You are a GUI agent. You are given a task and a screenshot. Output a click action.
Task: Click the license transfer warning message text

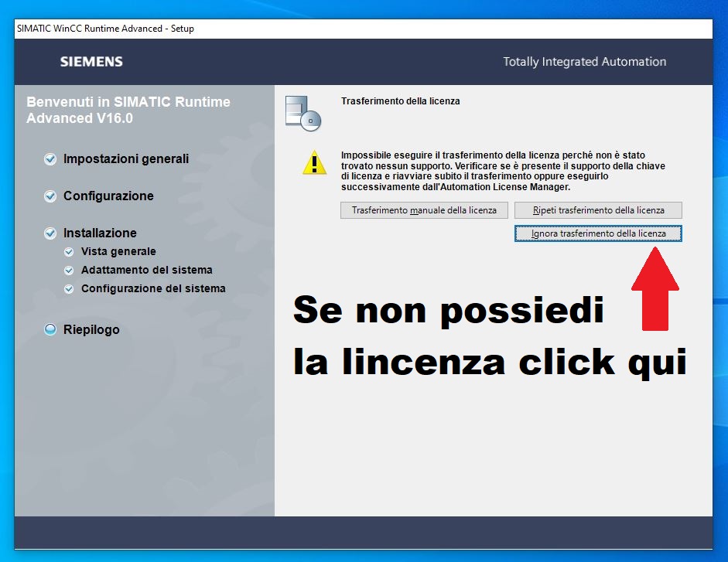[x=504, y=172]
